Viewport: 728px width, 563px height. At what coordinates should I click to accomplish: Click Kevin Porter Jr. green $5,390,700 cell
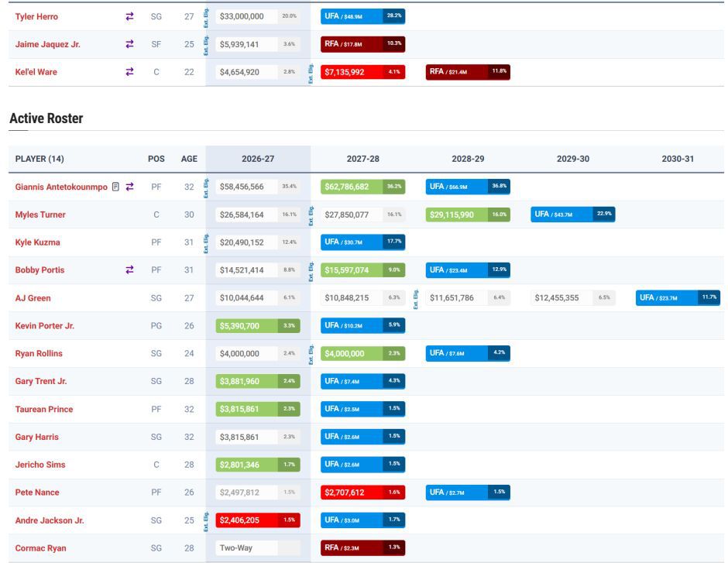click(258, 325)
